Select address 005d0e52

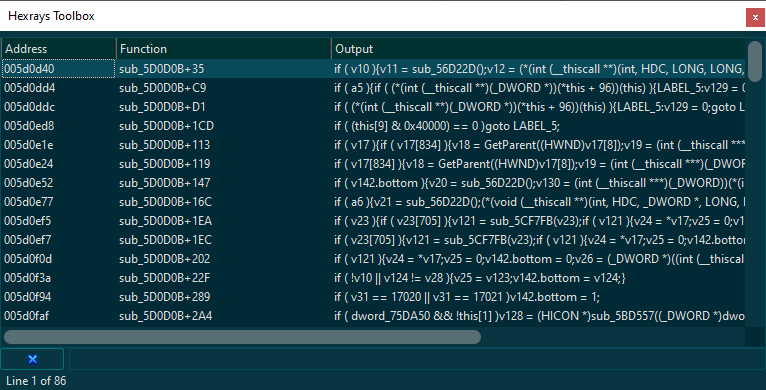click(29, 183)
